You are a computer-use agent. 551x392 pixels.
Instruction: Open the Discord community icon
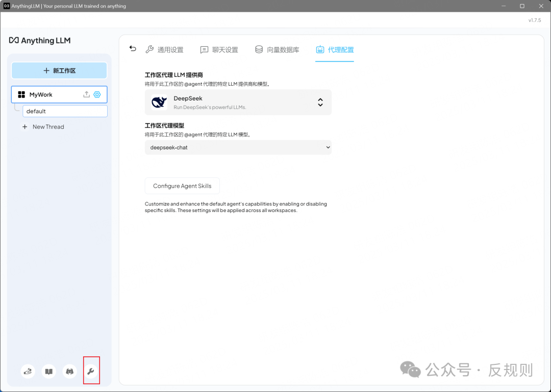(x=69, y=371)
